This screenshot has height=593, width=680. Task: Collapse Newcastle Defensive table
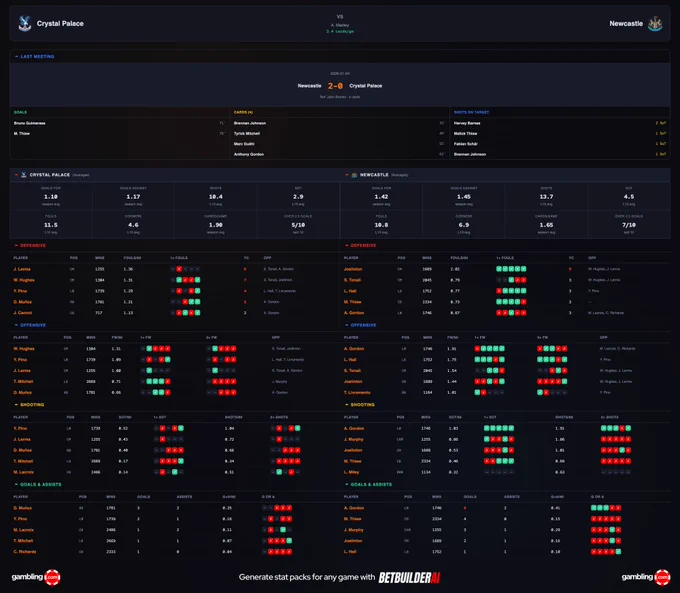[x=347, y=246]
